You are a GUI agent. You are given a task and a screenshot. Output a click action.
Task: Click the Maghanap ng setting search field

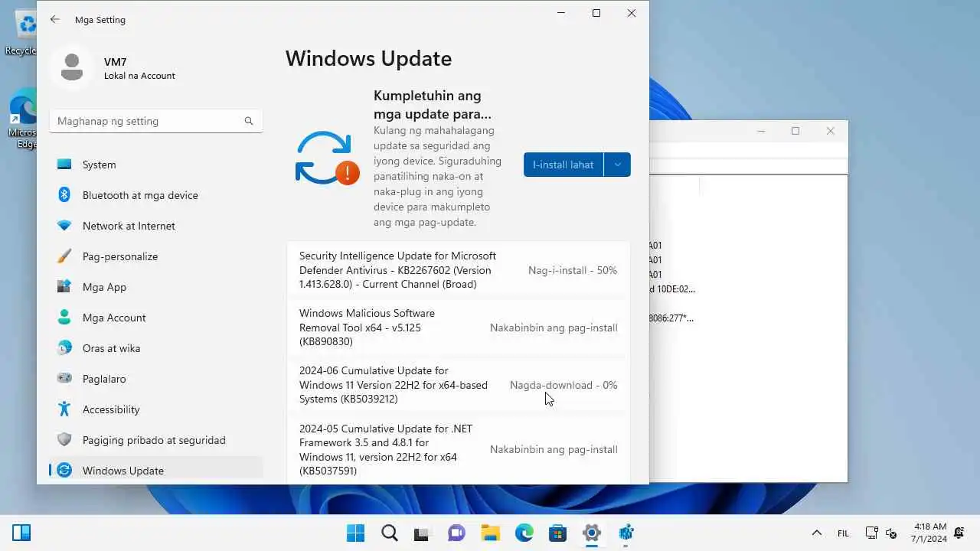[156, 121]
